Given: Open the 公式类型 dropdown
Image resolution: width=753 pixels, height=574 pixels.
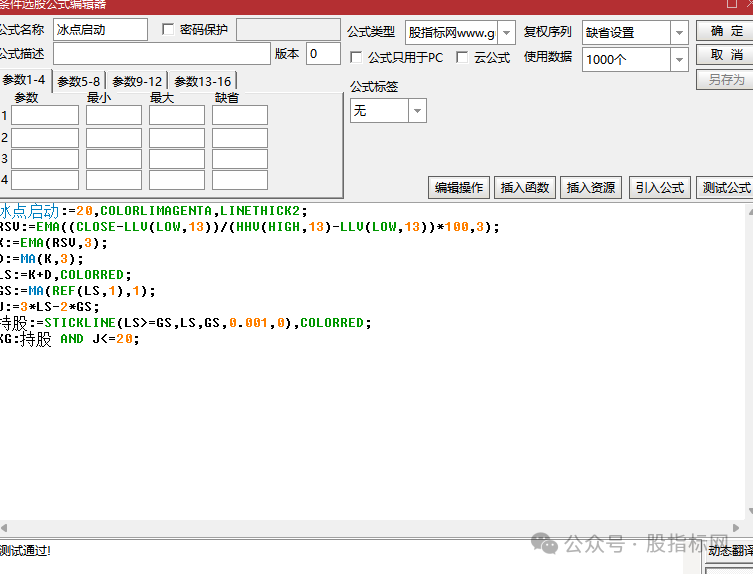Looking at the screenshot, I should tap(506, 33).
